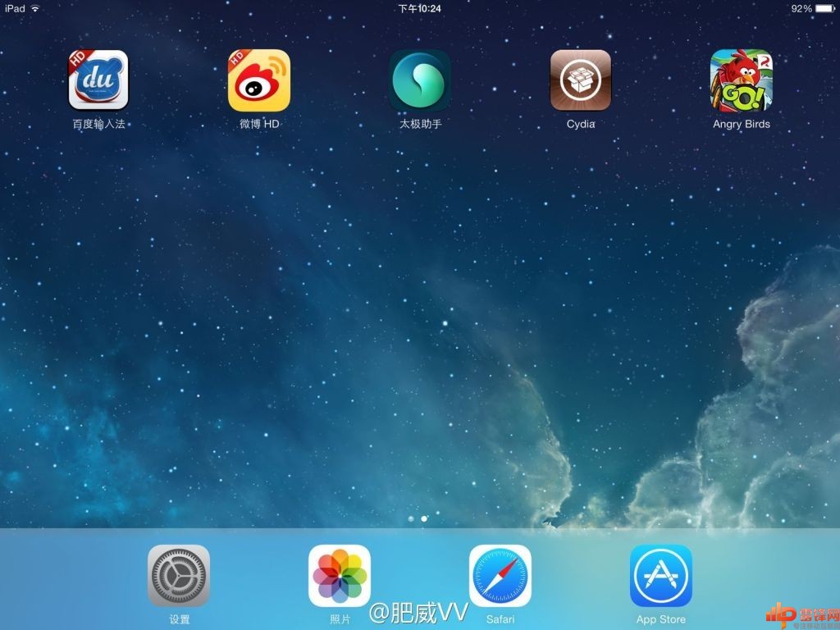Launch the 微博 HD app icon
The width and height of the screenshot is (840, 630).
[259, 80]
